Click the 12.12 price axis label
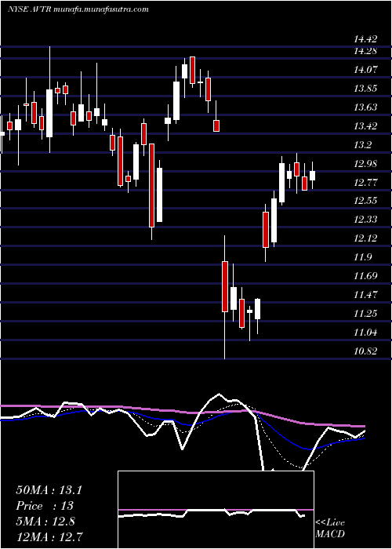392x549 pixels. 365,238
